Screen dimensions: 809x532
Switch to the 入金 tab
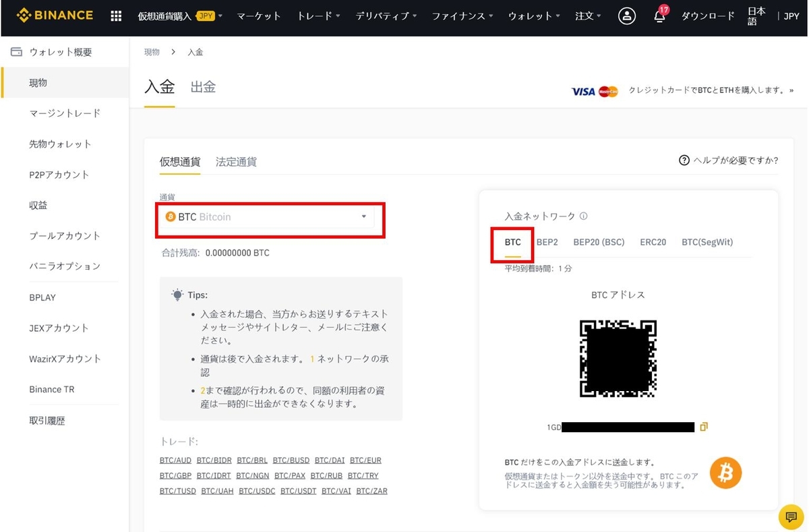pyautogui.click(x=160, y=87)
